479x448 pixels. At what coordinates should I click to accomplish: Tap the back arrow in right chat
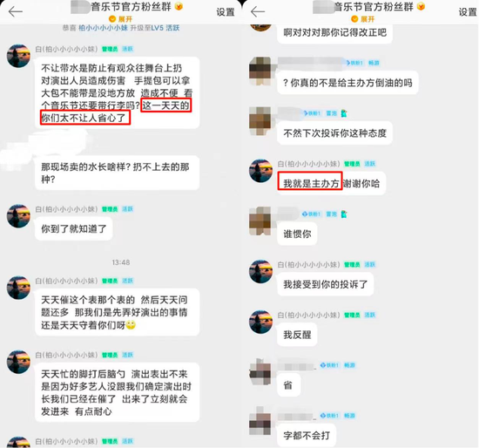(x=258, y=12)
